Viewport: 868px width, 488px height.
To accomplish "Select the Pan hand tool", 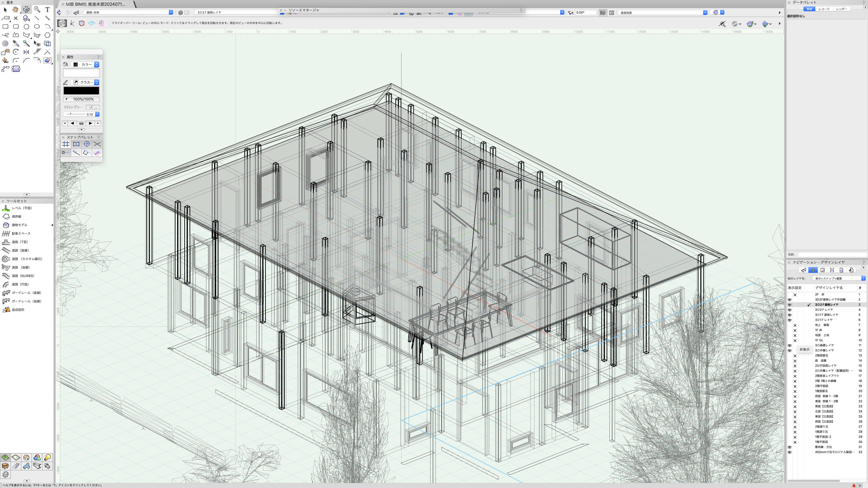I will coord(15,9).
